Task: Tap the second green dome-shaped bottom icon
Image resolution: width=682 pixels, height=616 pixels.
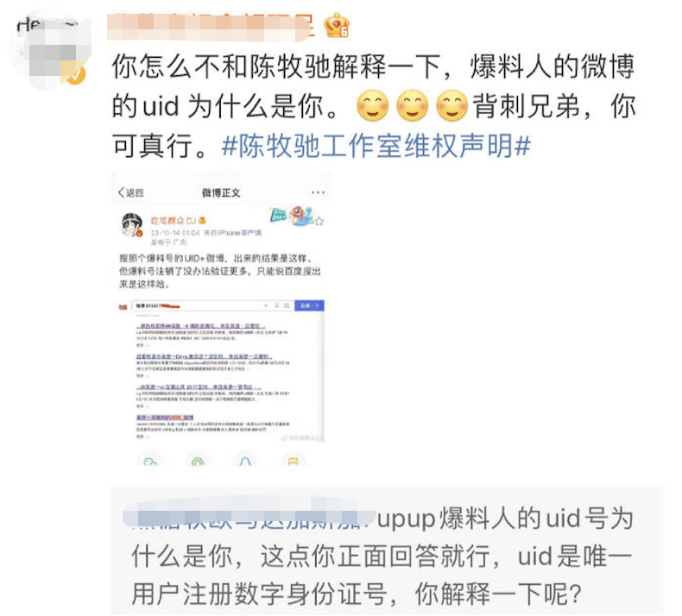Action: pos(198,462)
